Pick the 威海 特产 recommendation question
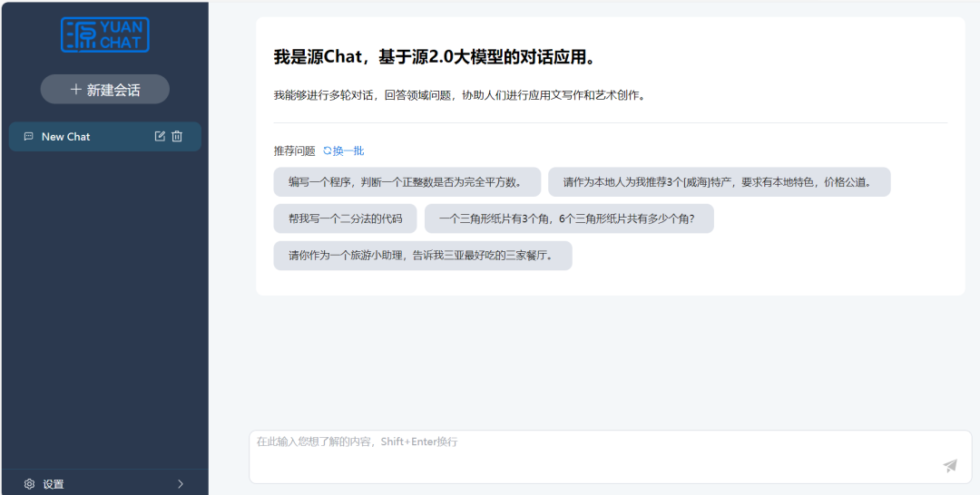The image size is (980, 495). (x=719, y=182)
